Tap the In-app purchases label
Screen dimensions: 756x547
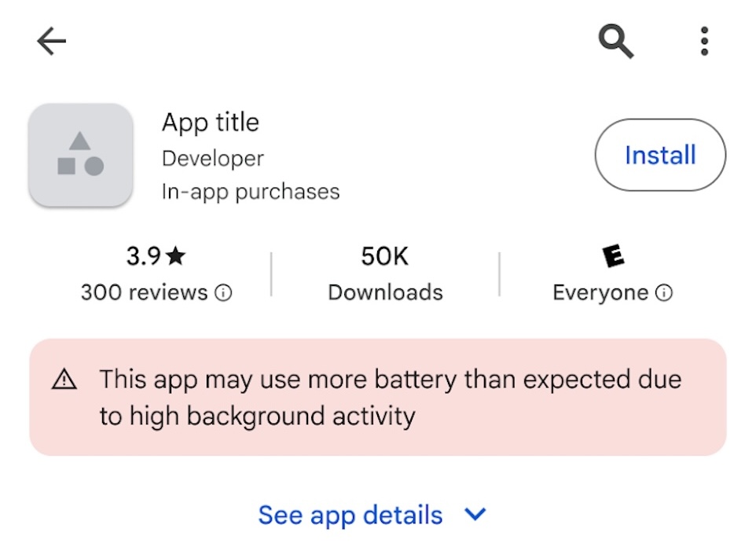250,191
